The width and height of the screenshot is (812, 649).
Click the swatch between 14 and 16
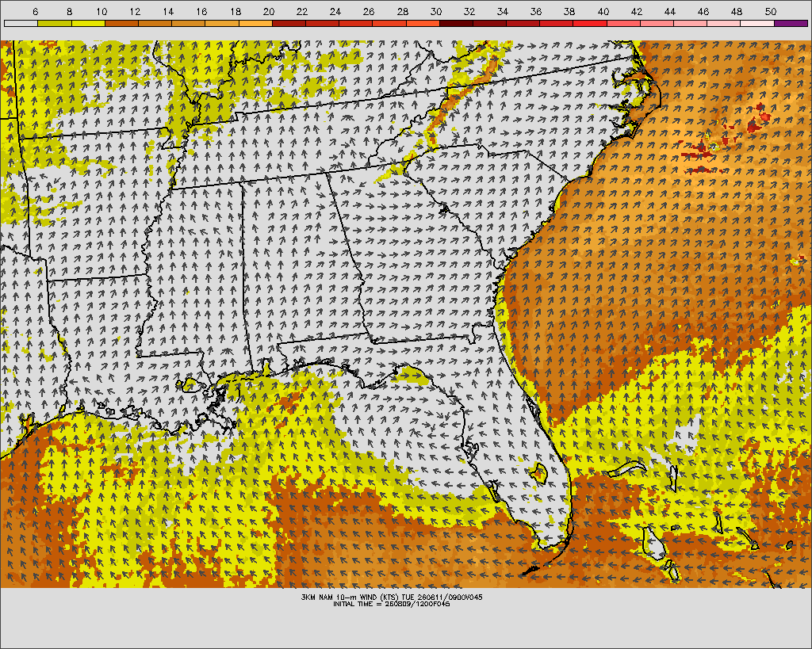click(189, 23)
